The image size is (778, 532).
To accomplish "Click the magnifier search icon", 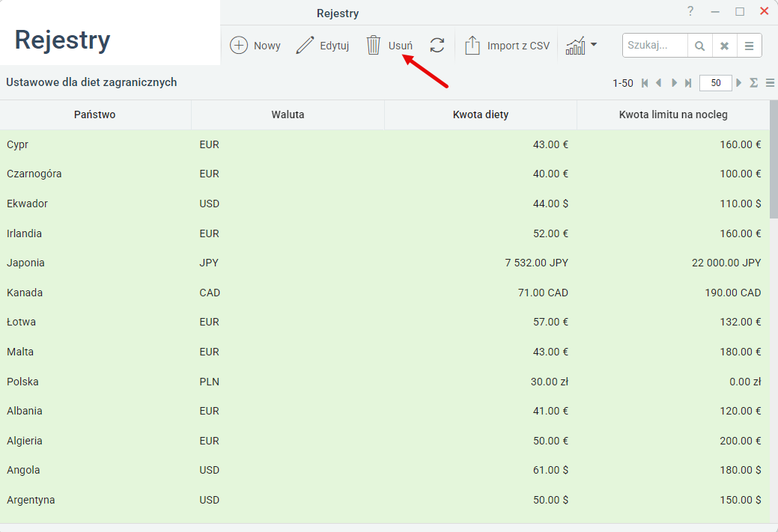I will 699,46.
